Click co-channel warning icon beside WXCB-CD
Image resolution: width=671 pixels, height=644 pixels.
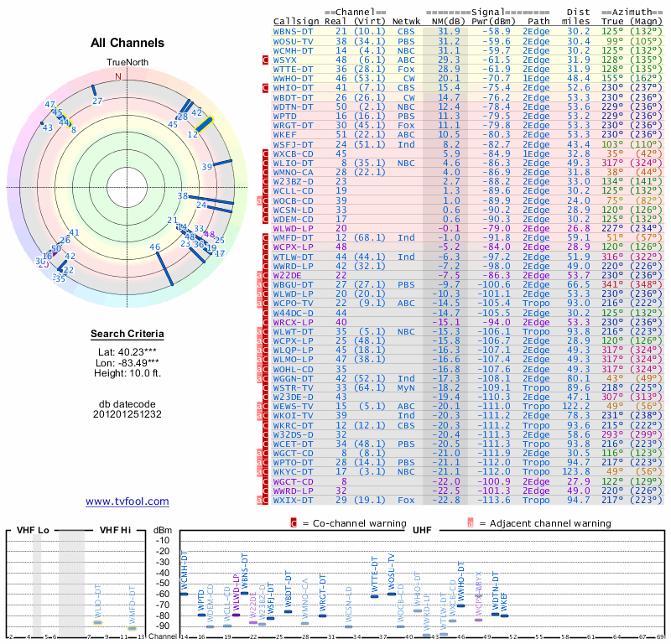(x=265, y=154)
